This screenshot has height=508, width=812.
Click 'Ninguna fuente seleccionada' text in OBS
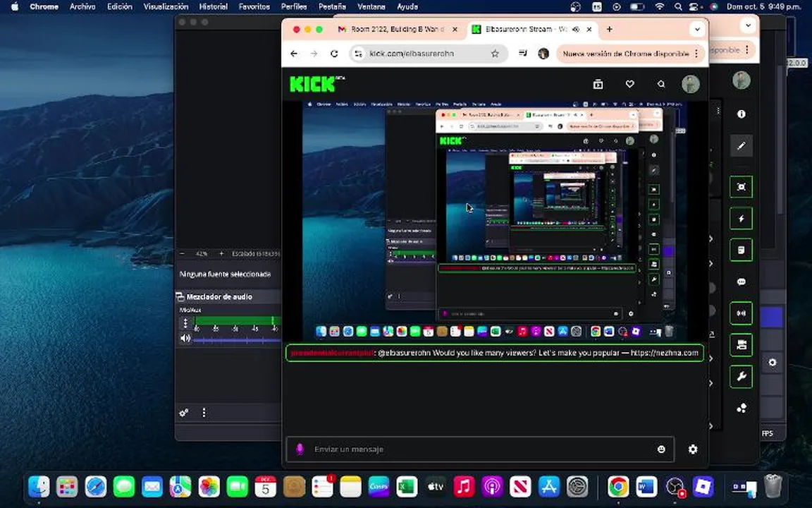point(226,274)
